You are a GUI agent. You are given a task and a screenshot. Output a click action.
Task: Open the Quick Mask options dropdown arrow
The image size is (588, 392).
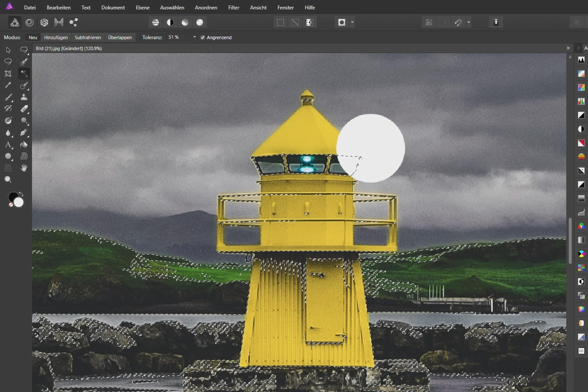tap(352, 23)
